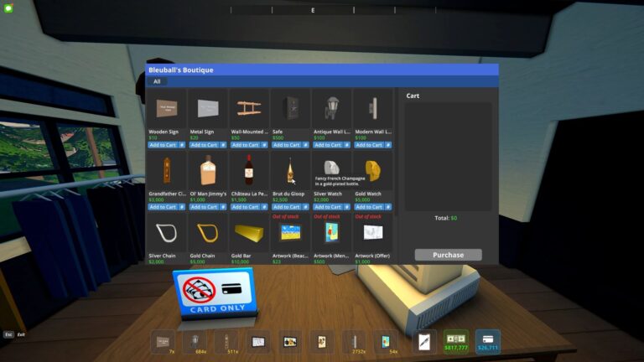Click the Safe item image
Viewport: 644px width, 362px height.
pyautogui.click(x=290, y=108)
